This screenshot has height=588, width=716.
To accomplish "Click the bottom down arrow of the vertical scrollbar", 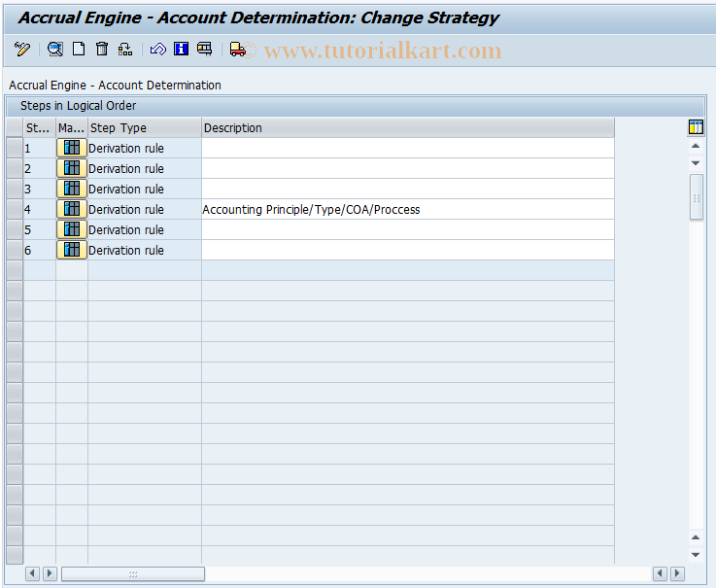I will click(696, 555).
